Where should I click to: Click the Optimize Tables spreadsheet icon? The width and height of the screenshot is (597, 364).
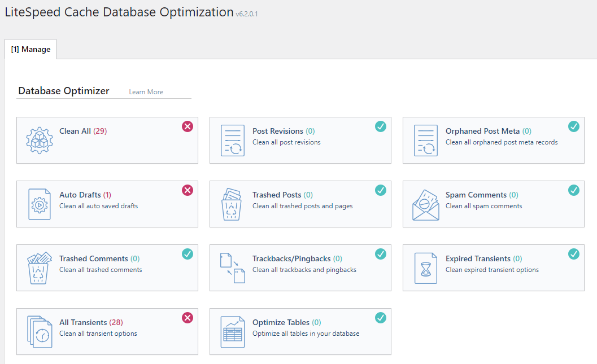coord(233,332)
